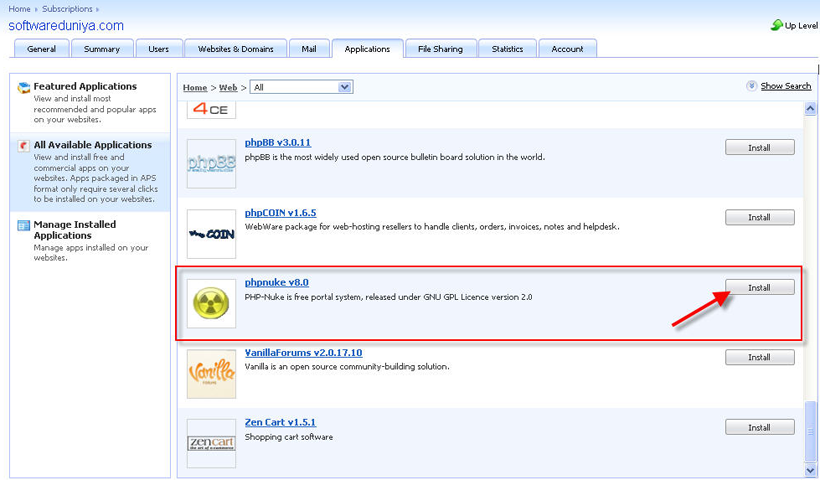Open the Users tab
The width and height of the screenshot is (820, 480).
pyautogui.click(x=158, y=49)
